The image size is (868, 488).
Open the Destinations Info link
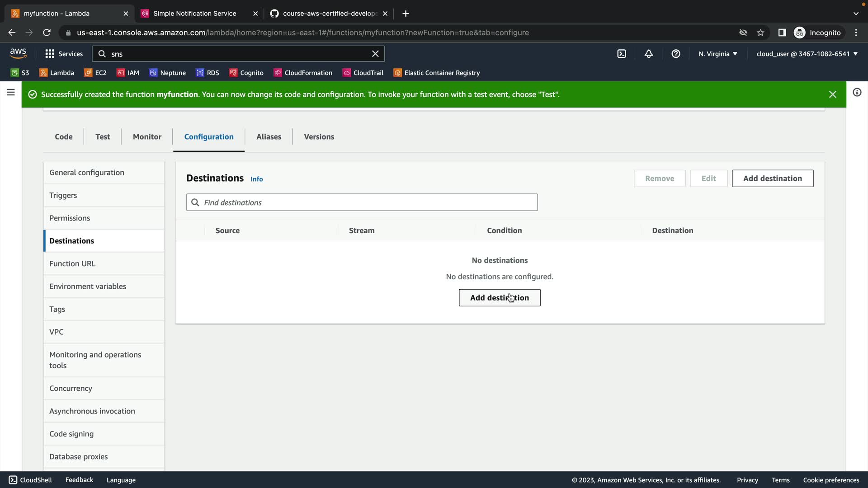click(256, 179)
